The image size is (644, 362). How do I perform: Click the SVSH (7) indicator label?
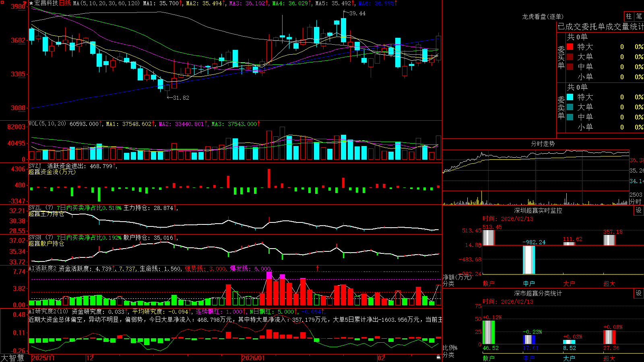pyautogui.click(x=41, y=238)
